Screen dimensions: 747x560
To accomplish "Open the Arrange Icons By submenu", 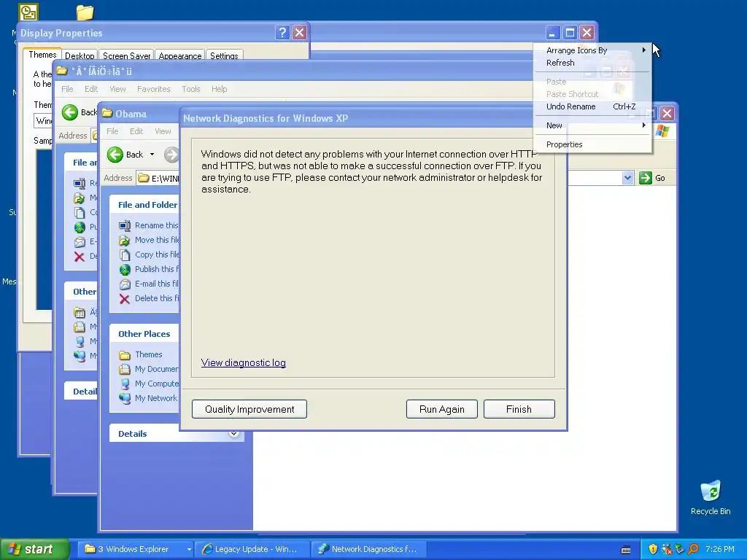I will pos(592,50).
